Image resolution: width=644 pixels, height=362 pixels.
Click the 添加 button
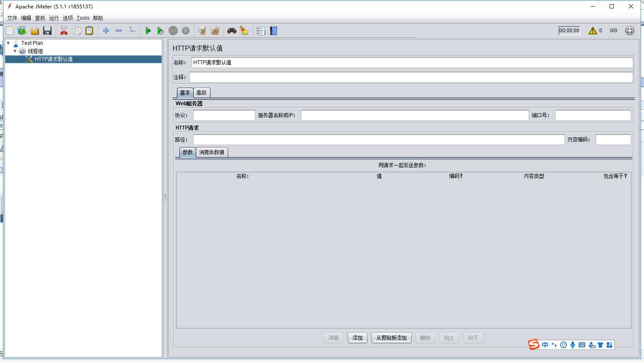358,338
